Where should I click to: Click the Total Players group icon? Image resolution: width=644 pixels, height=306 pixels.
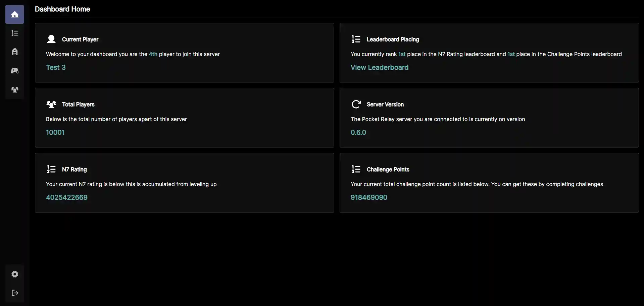(51, 104)
